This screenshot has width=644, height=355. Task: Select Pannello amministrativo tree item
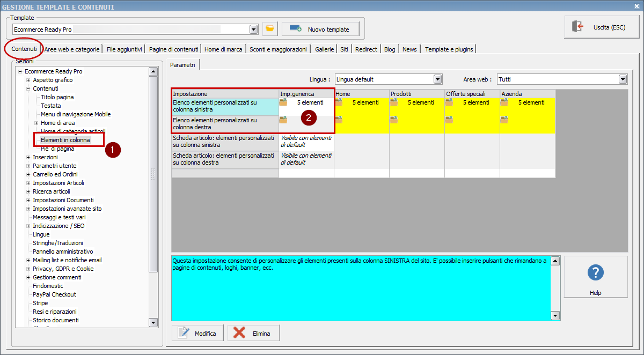click(63, 252)
